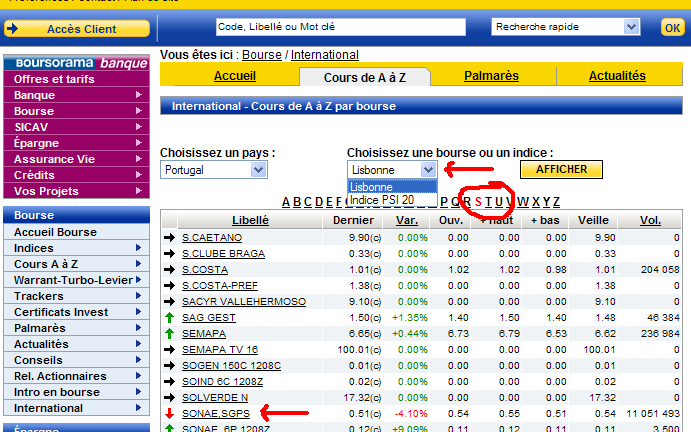Sort by the Libellé column header

tap(250, 220)
